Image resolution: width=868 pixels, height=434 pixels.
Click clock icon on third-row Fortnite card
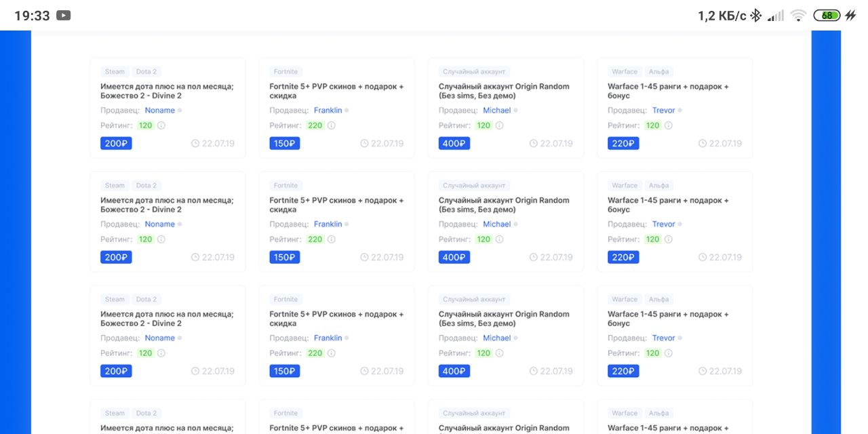tap(364, 372)
